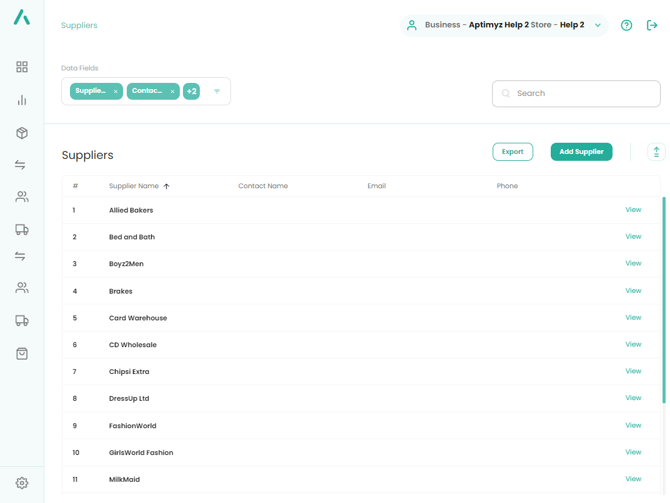
Task: Open the dashboard grid icon in sidebar
Action: click(22, 67)
